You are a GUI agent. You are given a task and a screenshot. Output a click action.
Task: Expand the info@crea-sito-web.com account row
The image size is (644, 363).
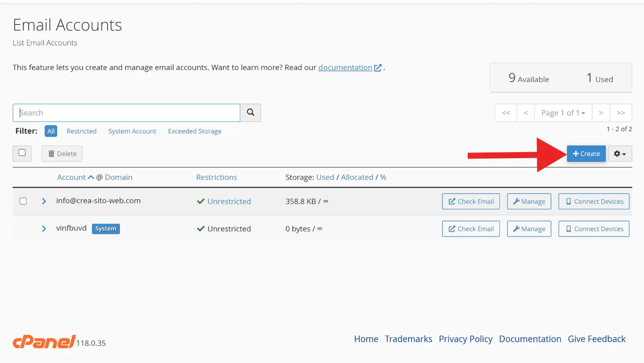click(x=44, y=201)
